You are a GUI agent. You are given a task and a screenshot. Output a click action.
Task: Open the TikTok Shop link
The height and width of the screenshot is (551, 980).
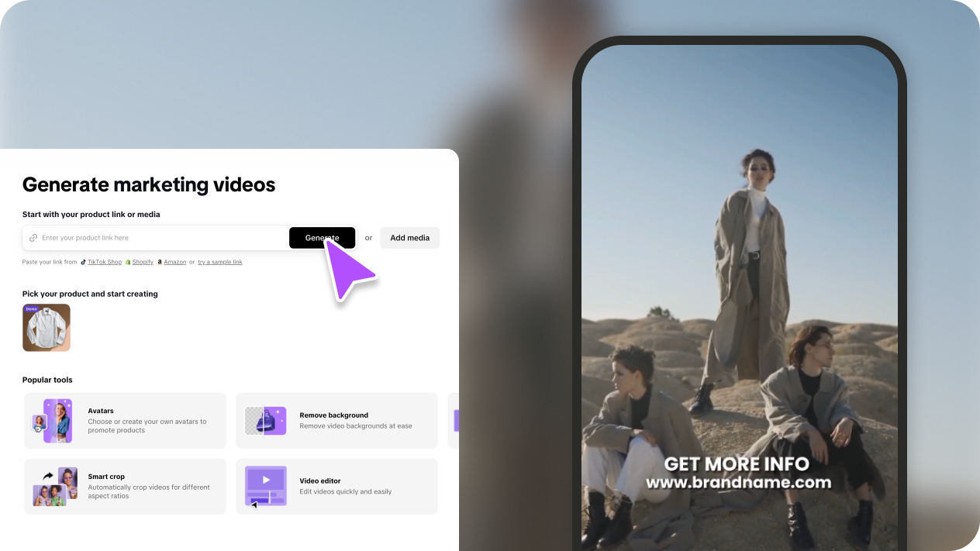105,262
